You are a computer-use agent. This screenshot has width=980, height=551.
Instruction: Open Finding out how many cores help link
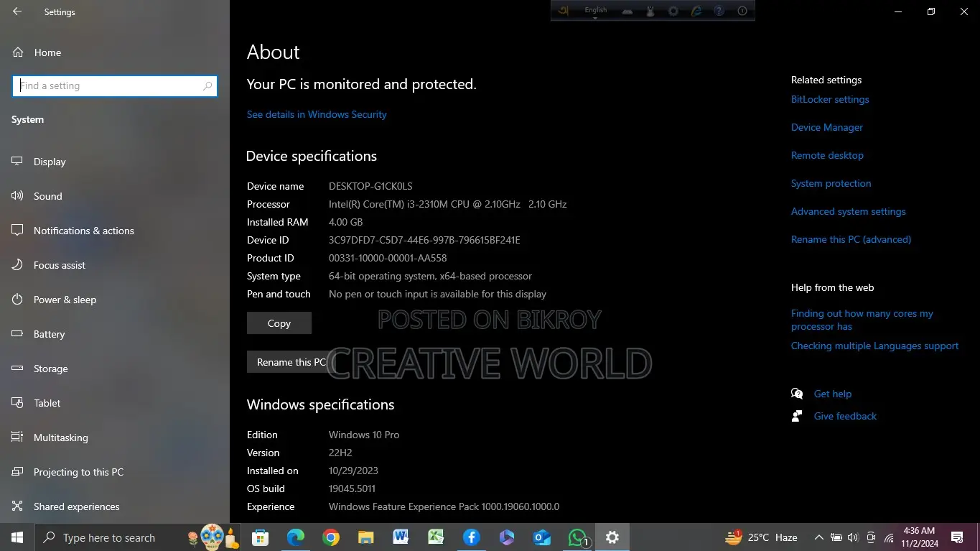tap(862, 320)
